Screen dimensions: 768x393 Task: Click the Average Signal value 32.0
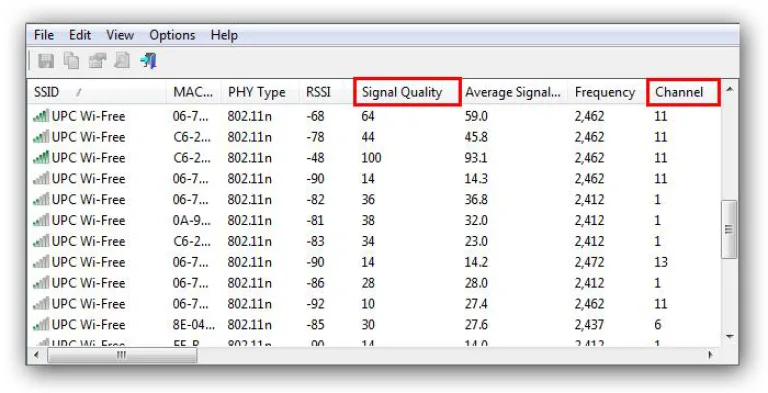pos(476,221)
